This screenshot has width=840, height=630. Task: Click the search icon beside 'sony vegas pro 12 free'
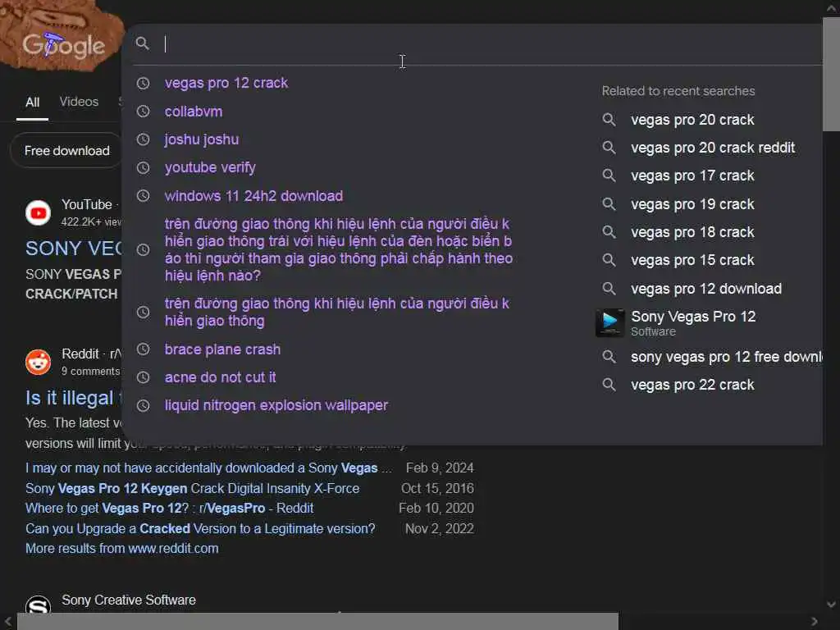pyautogui.click(x=609, y=357)
